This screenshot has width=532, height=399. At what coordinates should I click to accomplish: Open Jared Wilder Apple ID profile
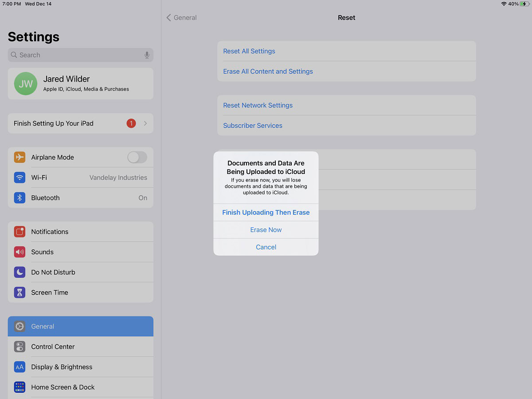80,83
